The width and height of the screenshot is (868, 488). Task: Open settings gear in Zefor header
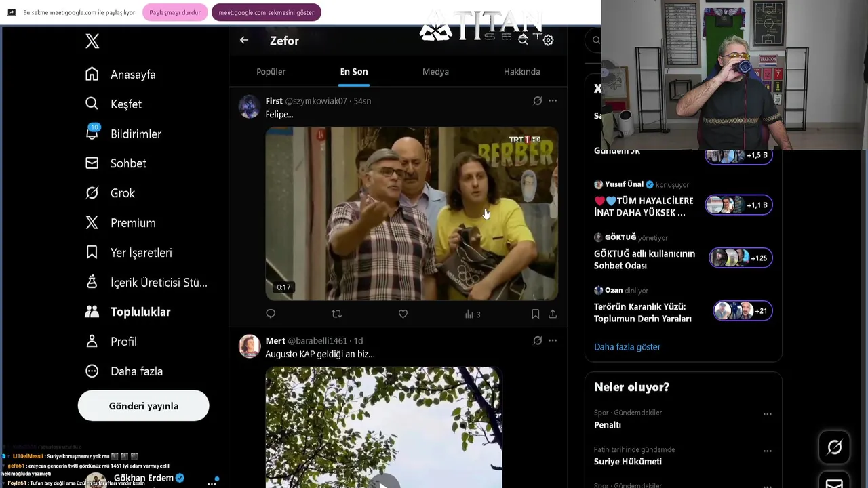pos(548,40)
